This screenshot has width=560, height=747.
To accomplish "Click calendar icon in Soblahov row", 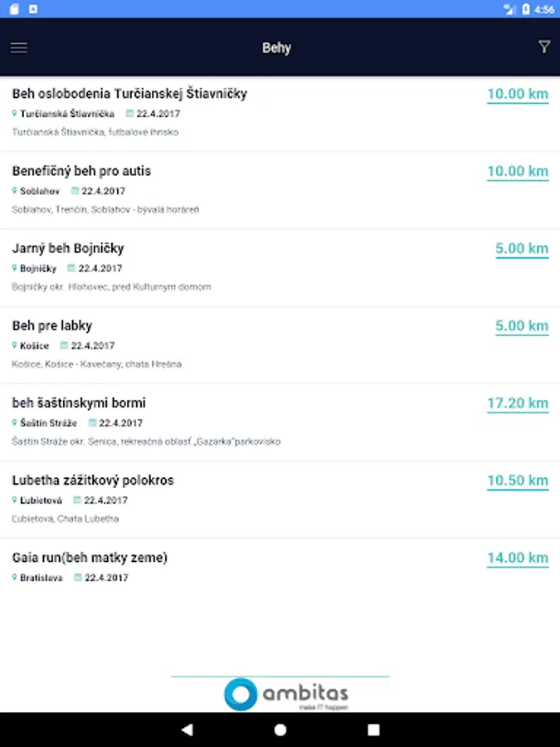I will pyautogui.click(x=75, y=191).
